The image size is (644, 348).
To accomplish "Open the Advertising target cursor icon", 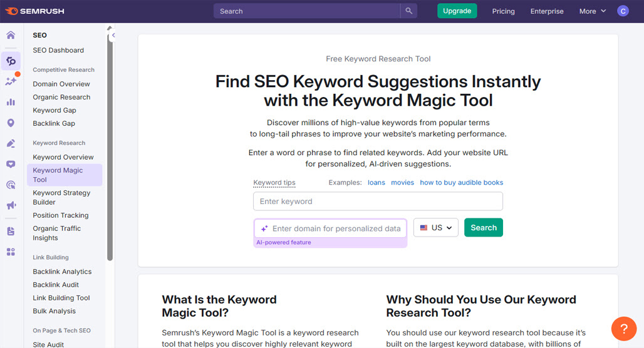I will [x=11, y=185].
